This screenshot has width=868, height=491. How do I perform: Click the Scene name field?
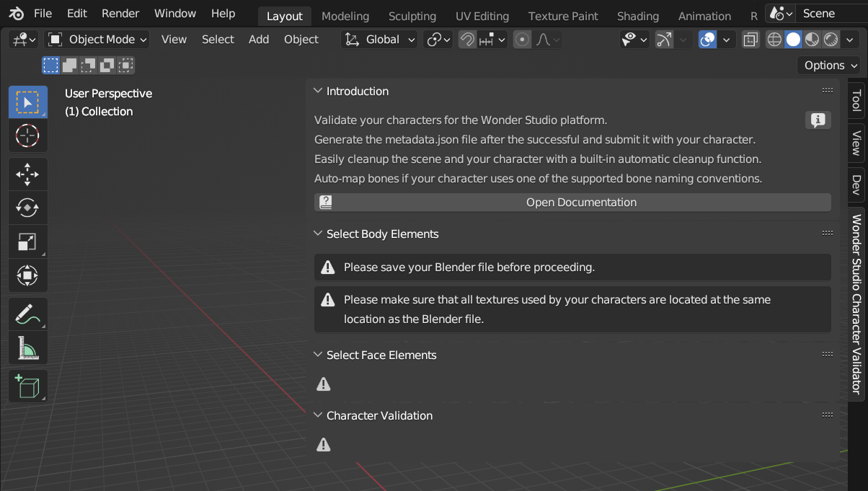pos(831,14)
